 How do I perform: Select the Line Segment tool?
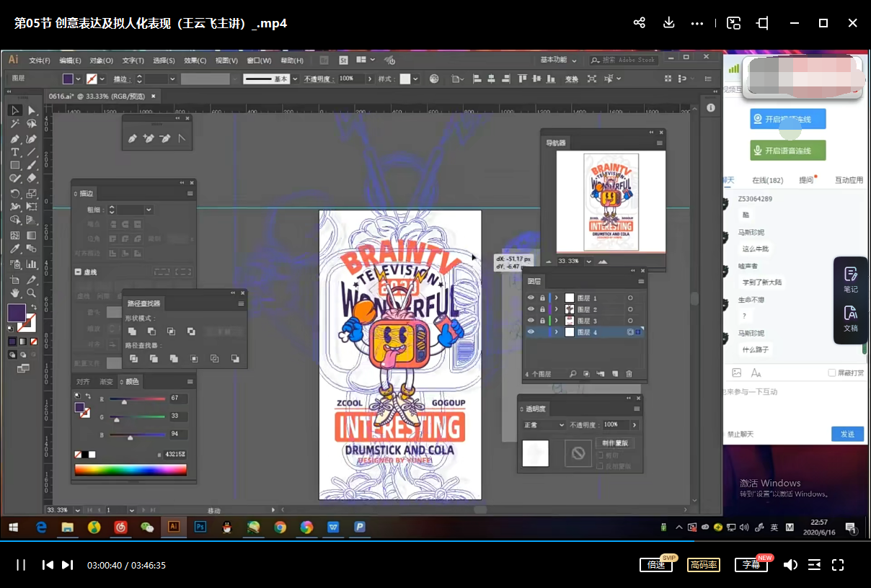[31, 152]
